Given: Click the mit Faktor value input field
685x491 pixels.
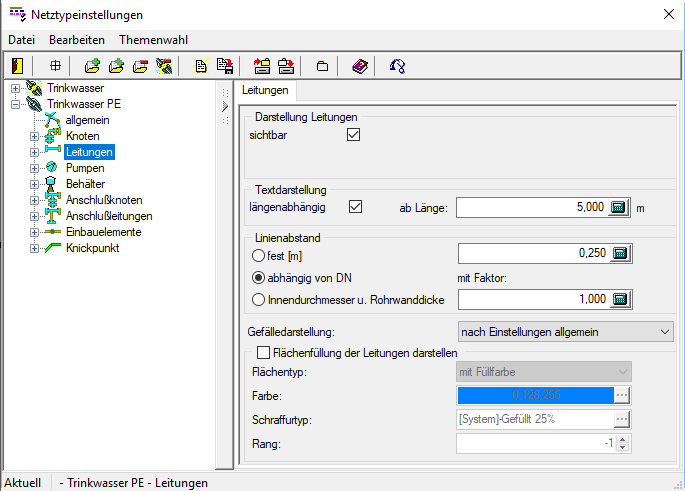Looking at the screenshot, I should click(533, 299).
